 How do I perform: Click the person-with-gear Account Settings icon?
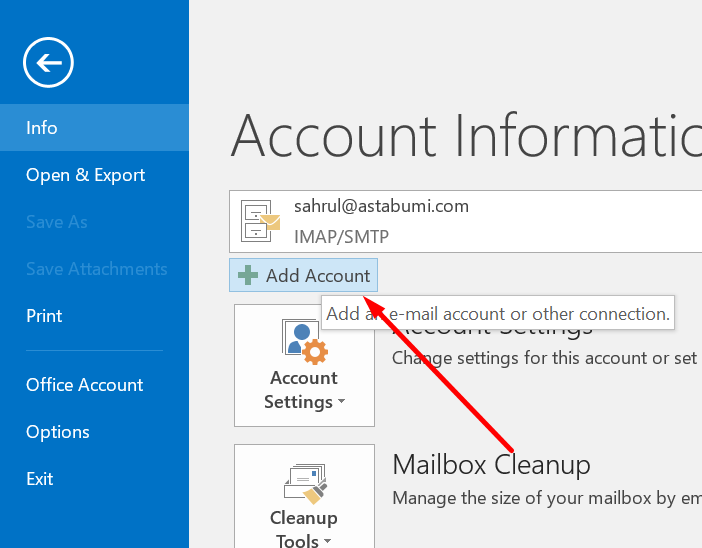[304, 342]
